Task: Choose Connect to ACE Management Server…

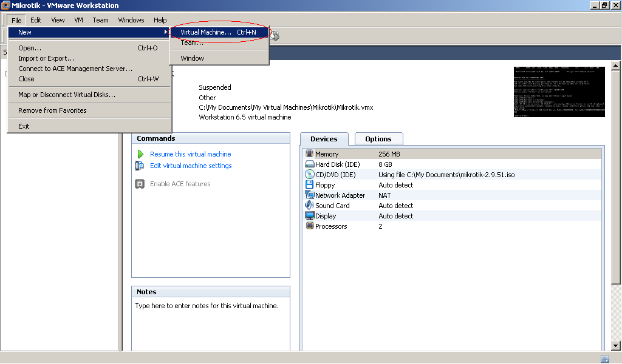Action: pyautogui.click(x=89, y=69)
